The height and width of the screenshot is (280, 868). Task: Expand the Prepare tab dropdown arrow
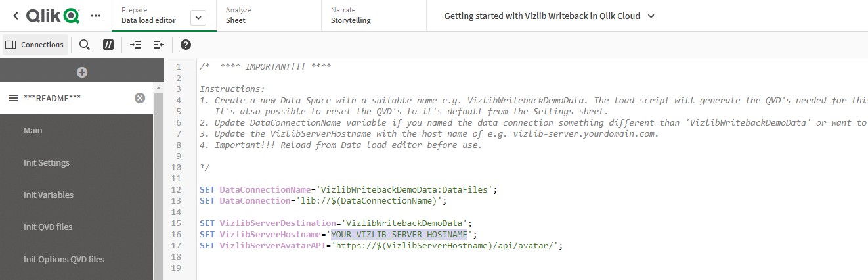[x=198, y=19]
